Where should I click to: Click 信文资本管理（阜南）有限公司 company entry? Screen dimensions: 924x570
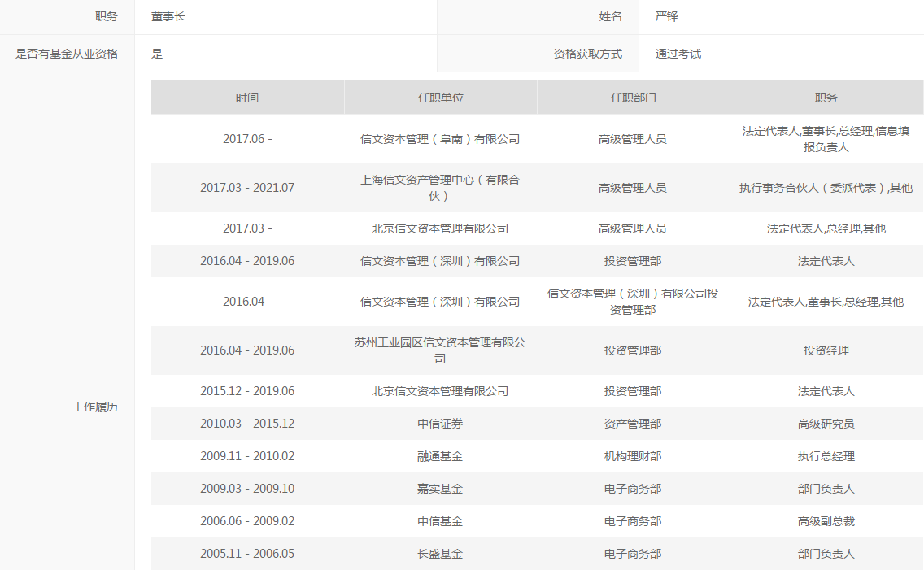[440, 139]
